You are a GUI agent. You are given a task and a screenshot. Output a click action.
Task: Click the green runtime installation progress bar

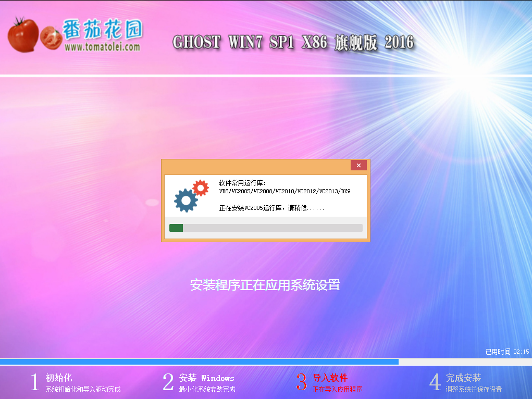click(266, 228)
